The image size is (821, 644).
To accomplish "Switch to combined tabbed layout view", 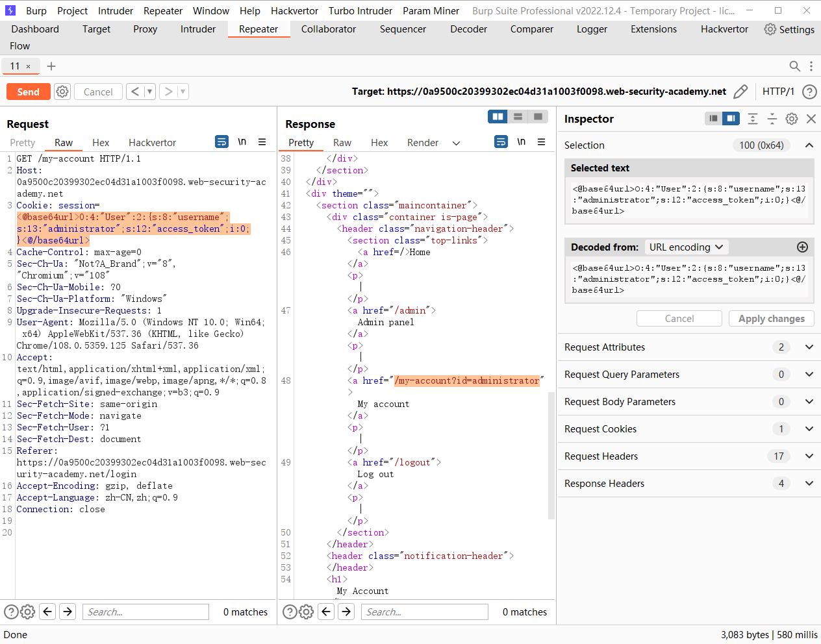I will [538, 116].
